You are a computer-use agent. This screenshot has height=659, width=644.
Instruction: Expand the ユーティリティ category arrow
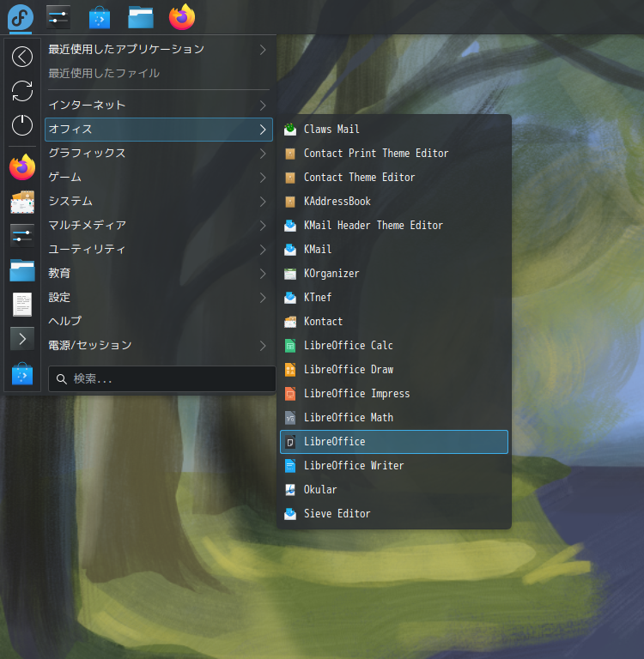click(263, 250)
